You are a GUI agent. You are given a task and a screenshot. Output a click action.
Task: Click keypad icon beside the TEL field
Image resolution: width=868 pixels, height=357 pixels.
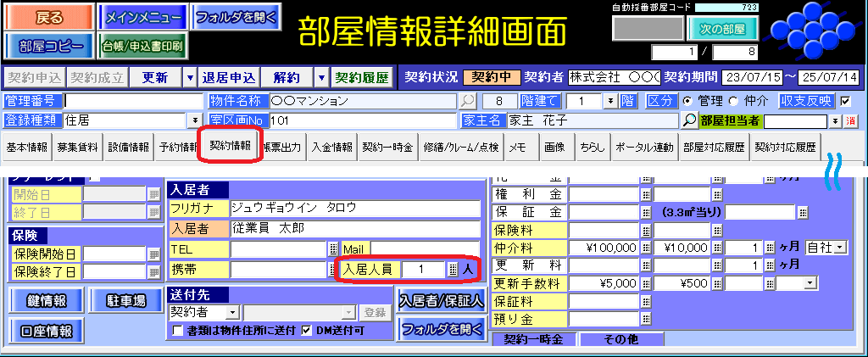coord(333,249)
